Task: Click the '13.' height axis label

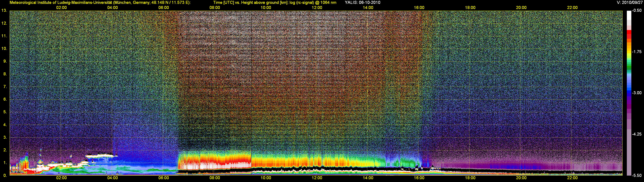Action: coord(4,10)
